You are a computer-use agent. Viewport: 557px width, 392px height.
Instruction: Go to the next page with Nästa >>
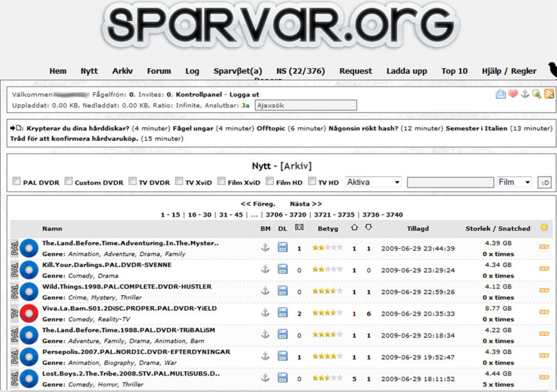click(305, 203)
